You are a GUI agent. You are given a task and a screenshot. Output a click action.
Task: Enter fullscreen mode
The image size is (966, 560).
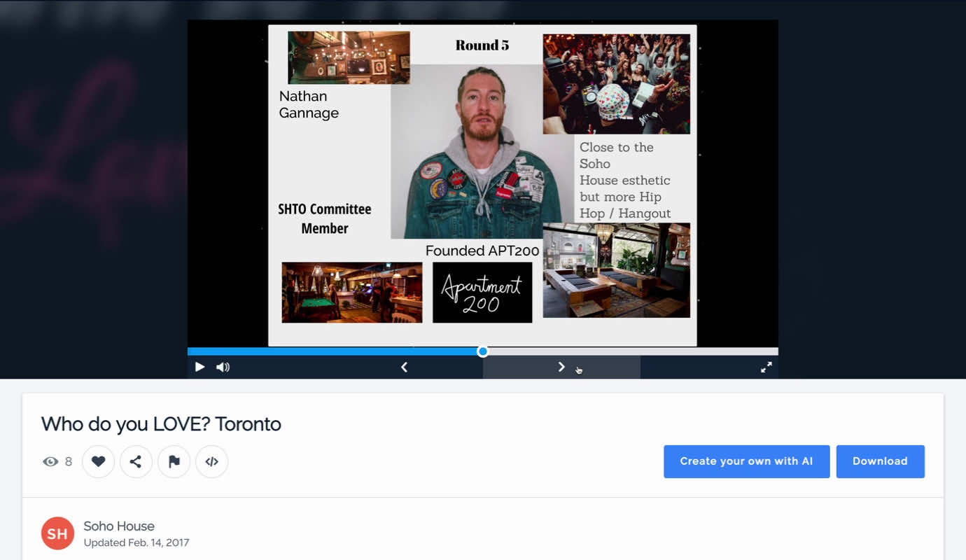[766, 367]
